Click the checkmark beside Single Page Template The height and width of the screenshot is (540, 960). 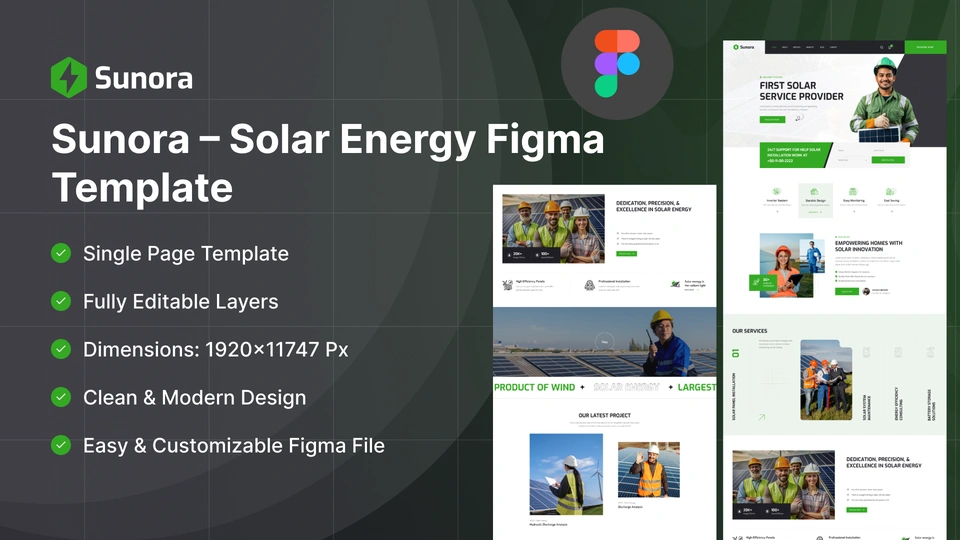tap(61, 253)
